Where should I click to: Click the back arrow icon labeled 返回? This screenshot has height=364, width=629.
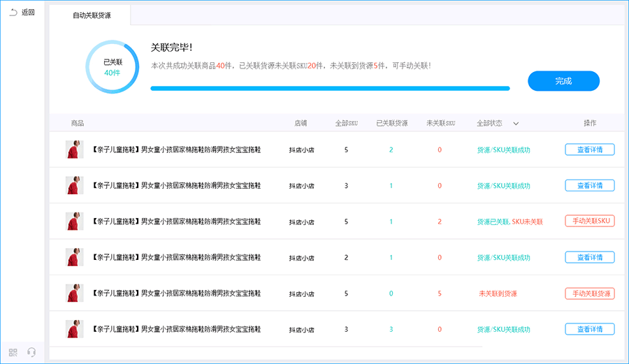[x=13, y=12]
